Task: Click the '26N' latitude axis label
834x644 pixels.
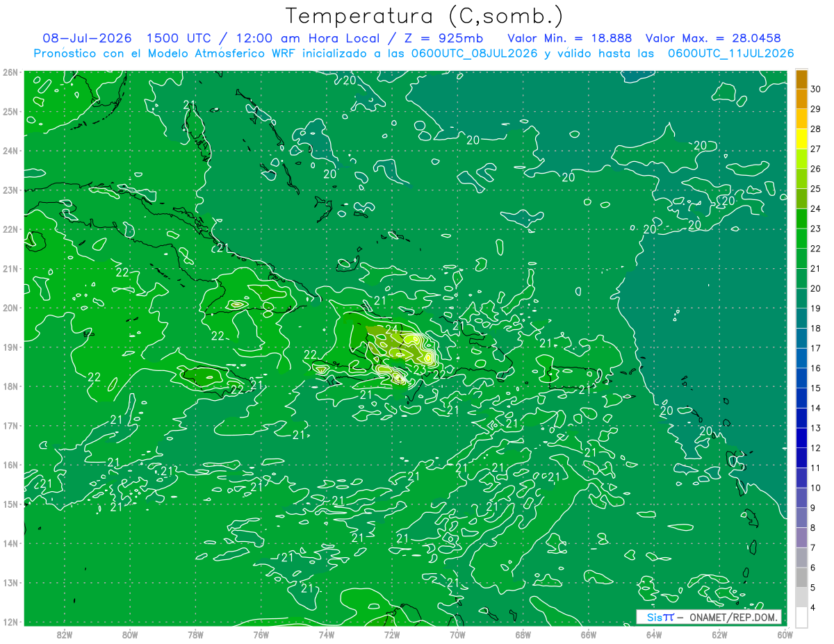Action: pyautogui.click(x=10, y=72)
